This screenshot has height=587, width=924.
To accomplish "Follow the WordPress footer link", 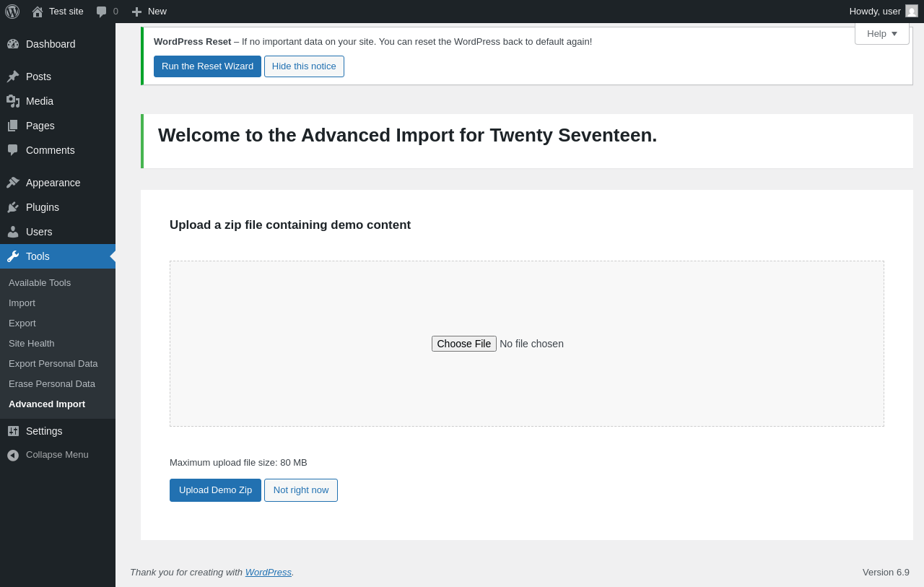I will pyautogui.click(x=269, y=573).
